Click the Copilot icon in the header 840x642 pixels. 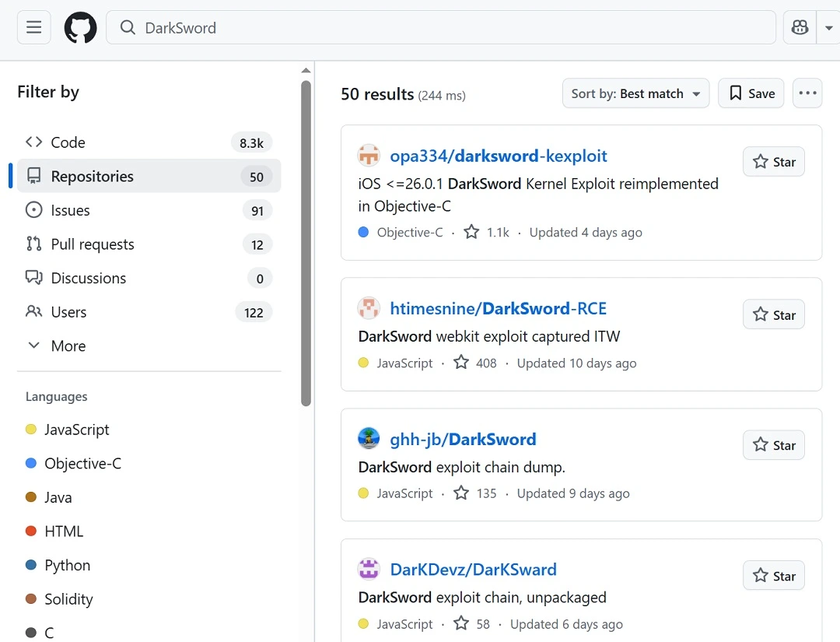800,26
